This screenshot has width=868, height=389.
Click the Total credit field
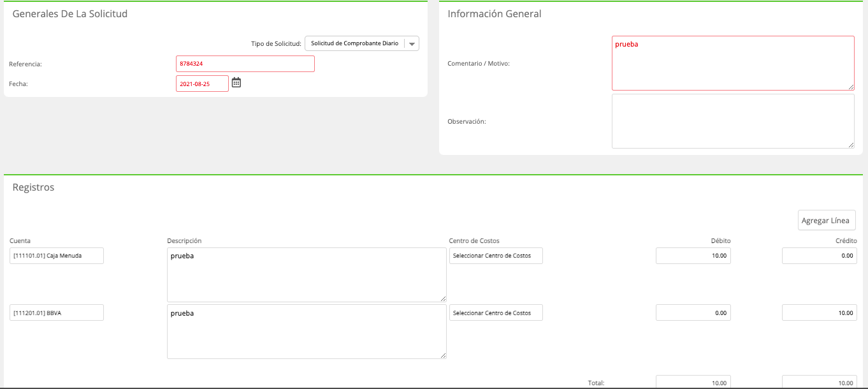pos(820,382)
